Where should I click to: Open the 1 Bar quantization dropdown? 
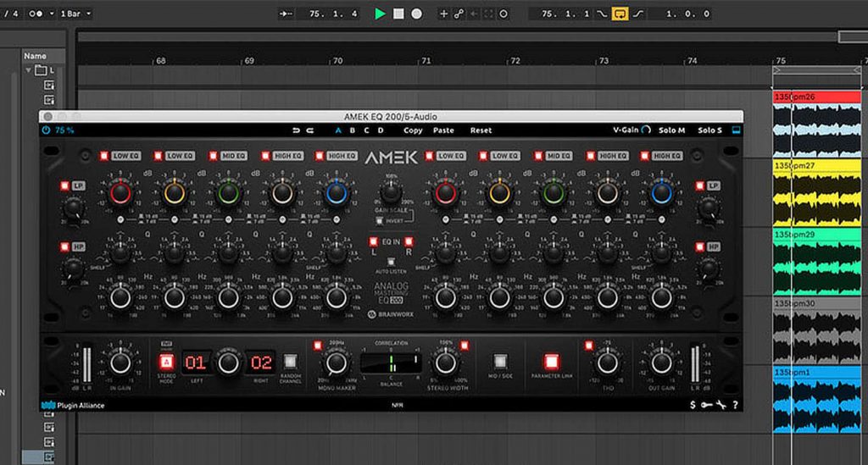click(x=75, y=14)
